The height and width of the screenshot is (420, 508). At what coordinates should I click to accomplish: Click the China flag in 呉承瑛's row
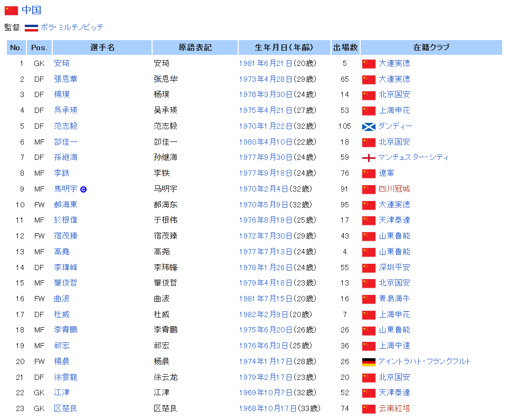click(x=369, y=111)
